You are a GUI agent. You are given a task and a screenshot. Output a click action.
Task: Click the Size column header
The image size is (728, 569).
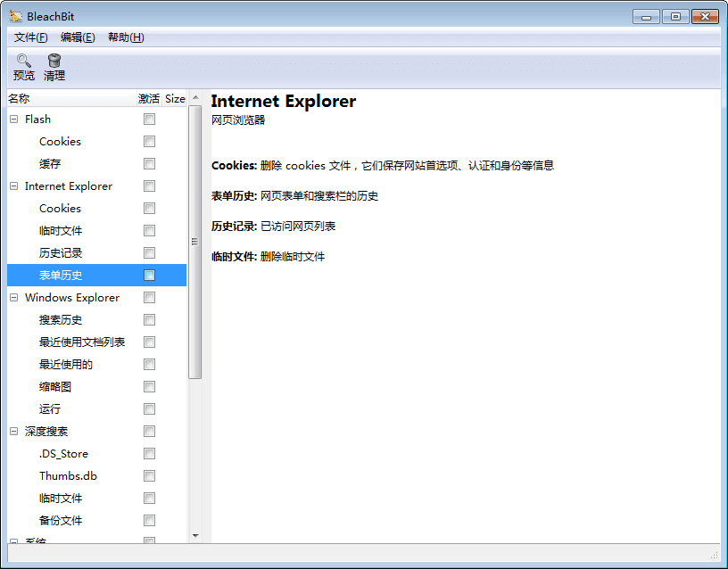pos(175,98)
